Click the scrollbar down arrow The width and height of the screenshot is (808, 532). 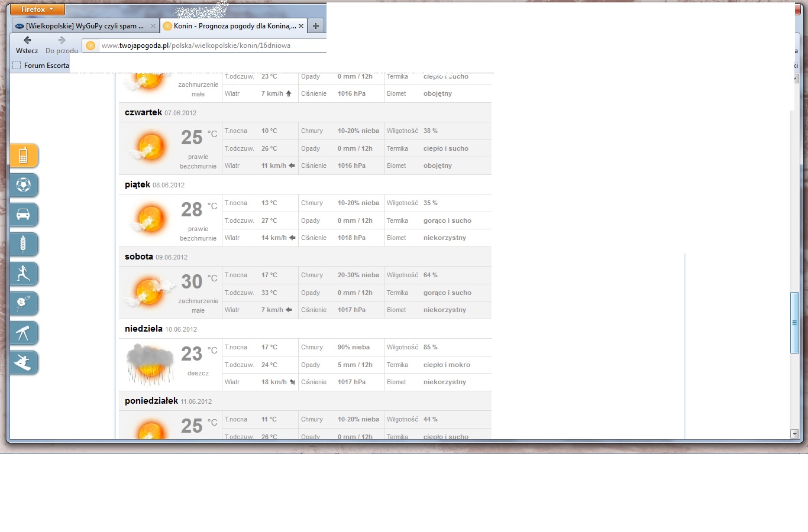tap(794, 434)
